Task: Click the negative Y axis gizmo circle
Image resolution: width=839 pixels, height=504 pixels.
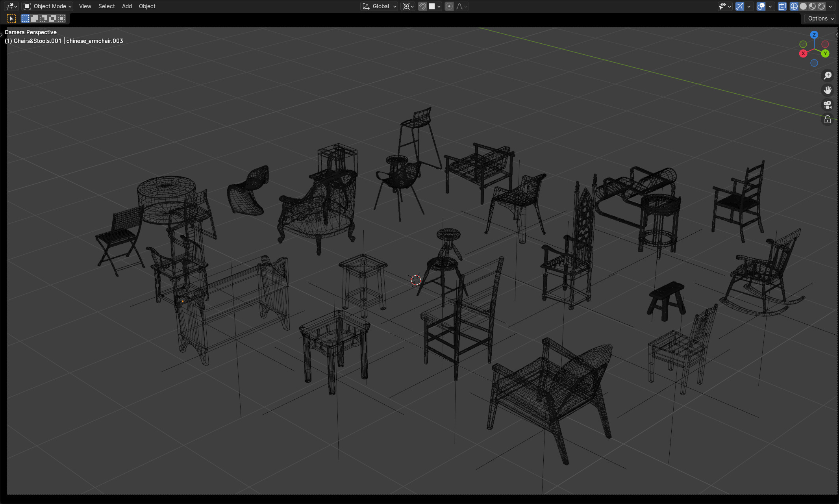Action: (803, 44)
